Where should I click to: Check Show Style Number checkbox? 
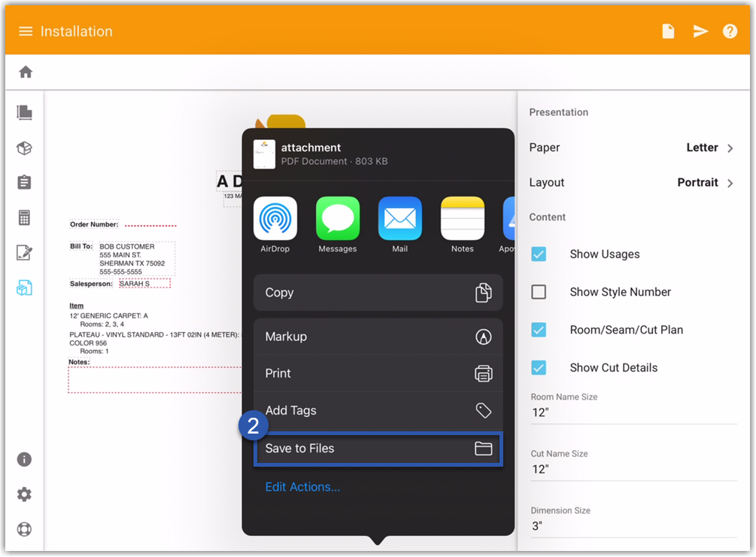[539, 292]
